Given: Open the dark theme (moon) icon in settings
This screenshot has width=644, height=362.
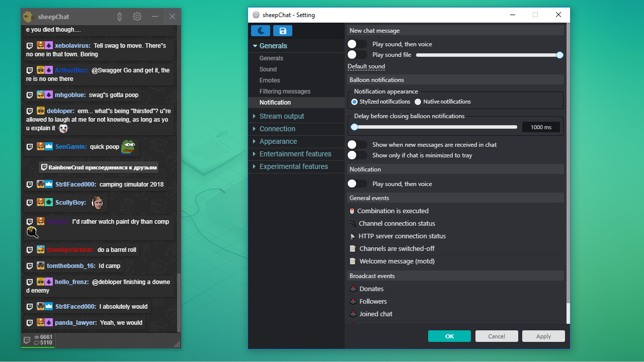Looking at the screenshot, I should [x=260, y=31].
